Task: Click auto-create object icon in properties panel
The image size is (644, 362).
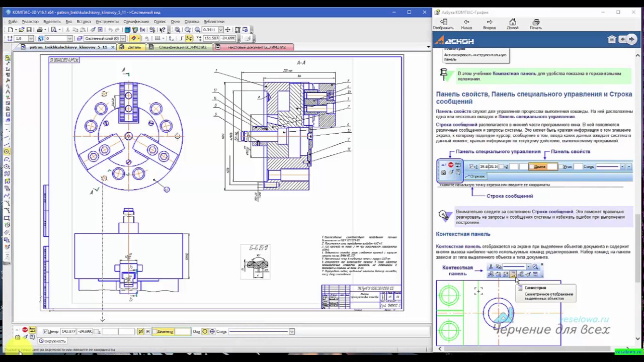Action: click(x=32, y=329)
